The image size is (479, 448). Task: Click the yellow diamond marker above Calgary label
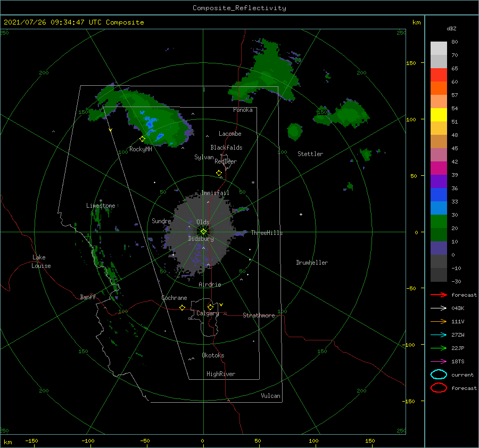[210, 307]
